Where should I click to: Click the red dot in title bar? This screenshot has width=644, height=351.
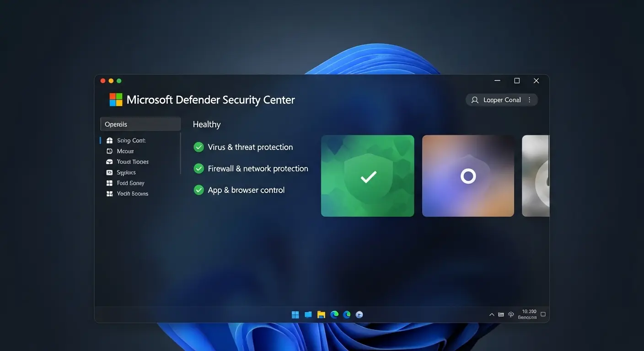pos(103,81)
